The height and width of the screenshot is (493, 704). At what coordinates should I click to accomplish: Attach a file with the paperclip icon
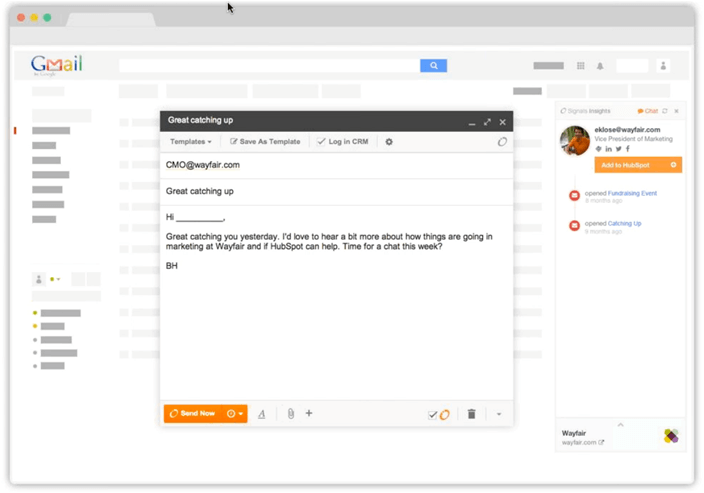290,414
